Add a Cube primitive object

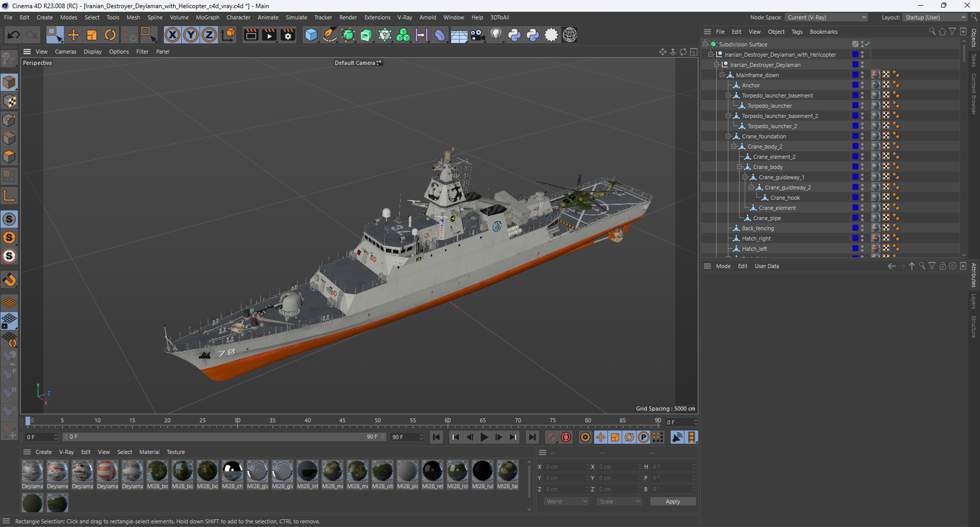tap(311, 35)
